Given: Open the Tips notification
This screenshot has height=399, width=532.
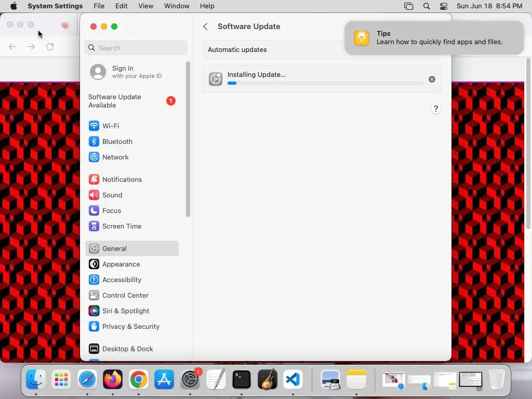Looking at the screenshot, I should click(434, 38).
